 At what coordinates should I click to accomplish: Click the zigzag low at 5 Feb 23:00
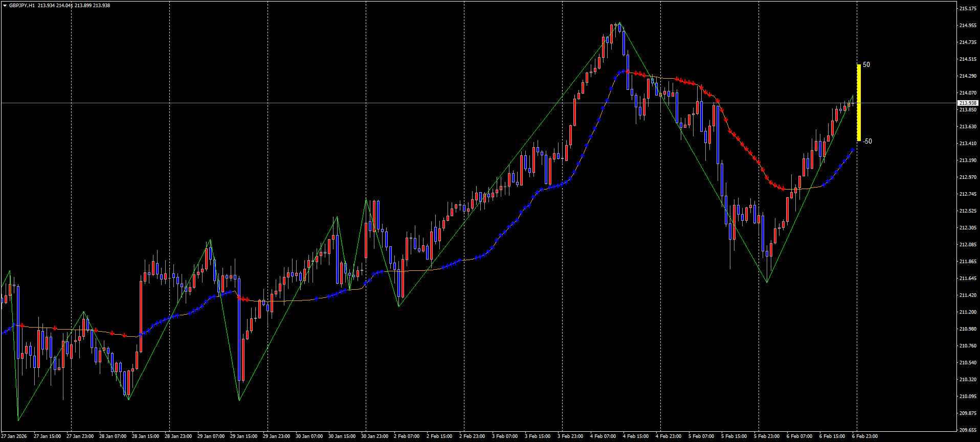tap(767, 282)
